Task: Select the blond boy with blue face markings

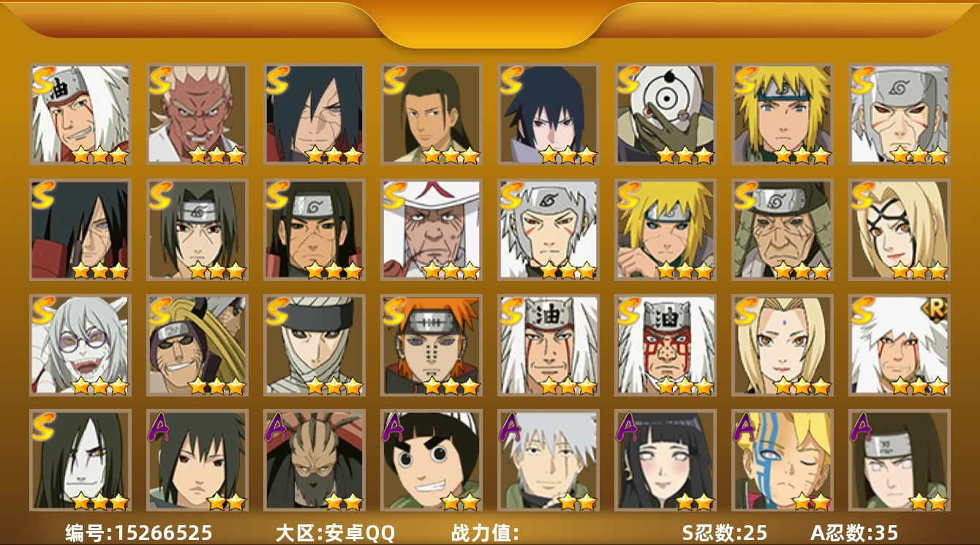Action: 782,460
